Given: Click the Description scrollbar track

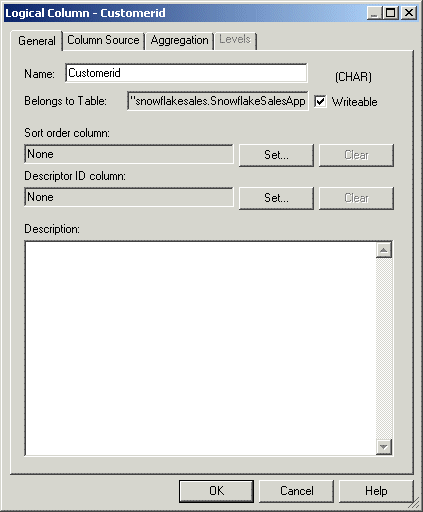Looking at the screenshot, I should (384, 348).
